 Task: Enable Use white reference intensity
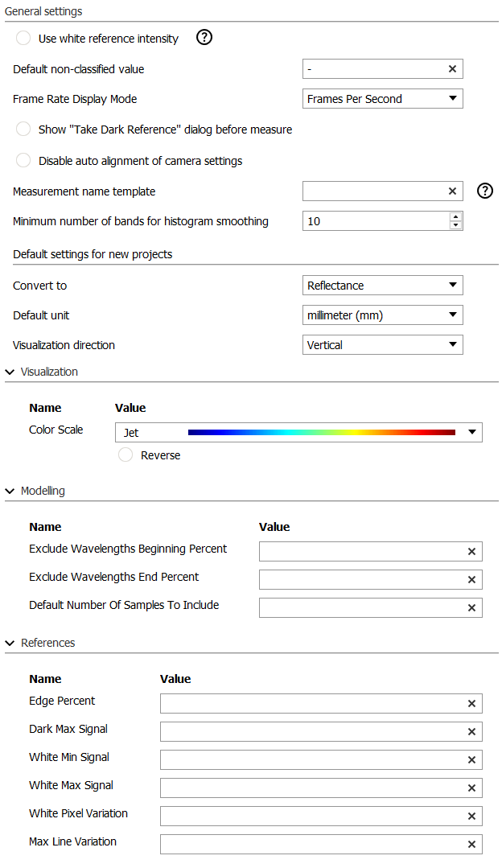[x=24, y=39]
